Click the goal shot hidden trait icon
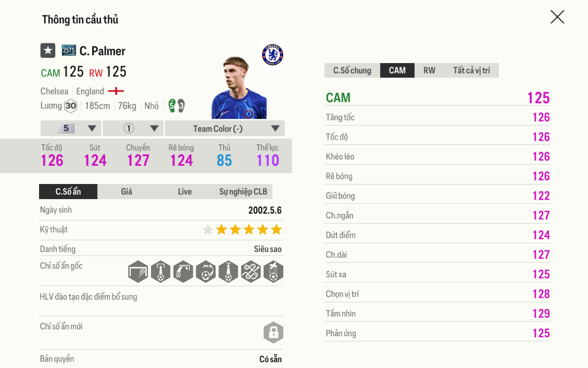588x368 pixels. pyautogui.click(x=138, y=272)
